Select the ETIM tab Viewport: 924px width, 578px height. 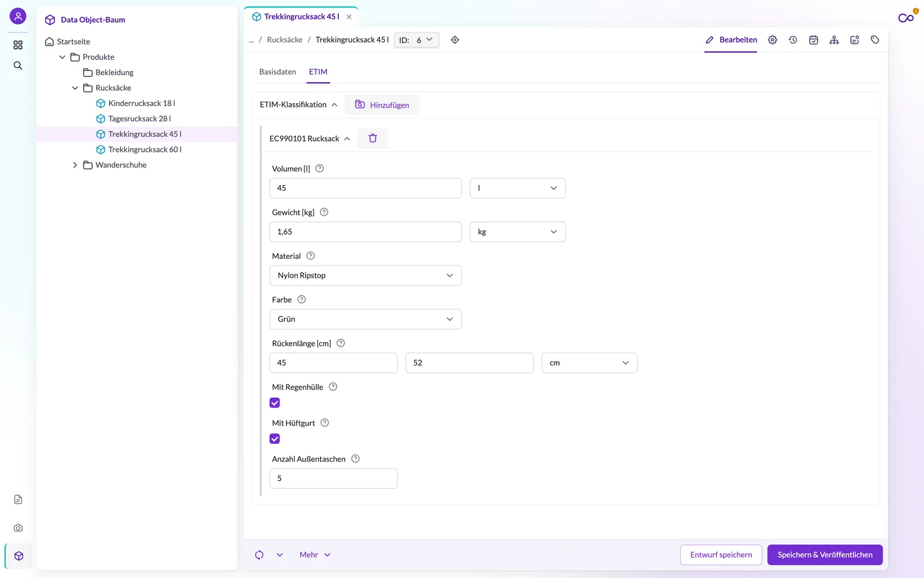tap(318, 72)
